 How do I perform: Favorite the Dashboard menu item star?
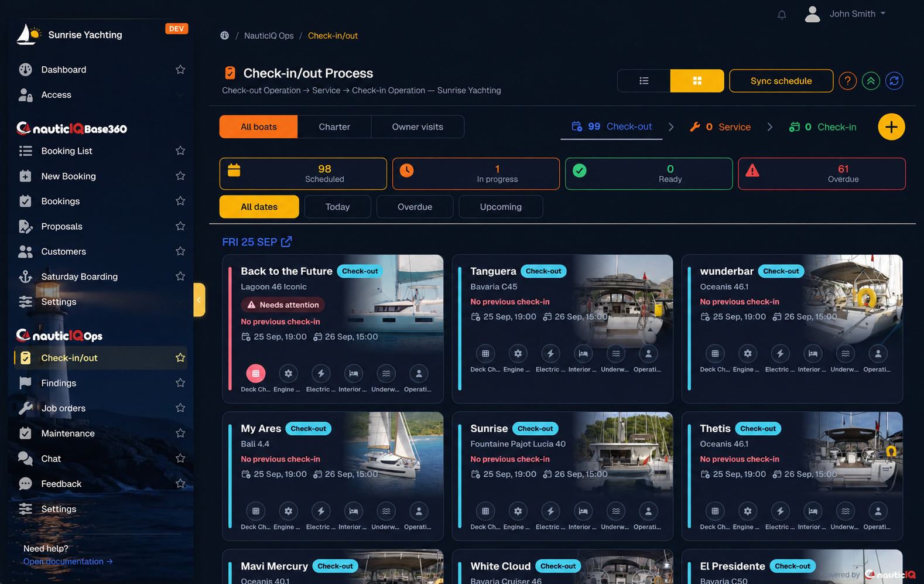(180, 70)
